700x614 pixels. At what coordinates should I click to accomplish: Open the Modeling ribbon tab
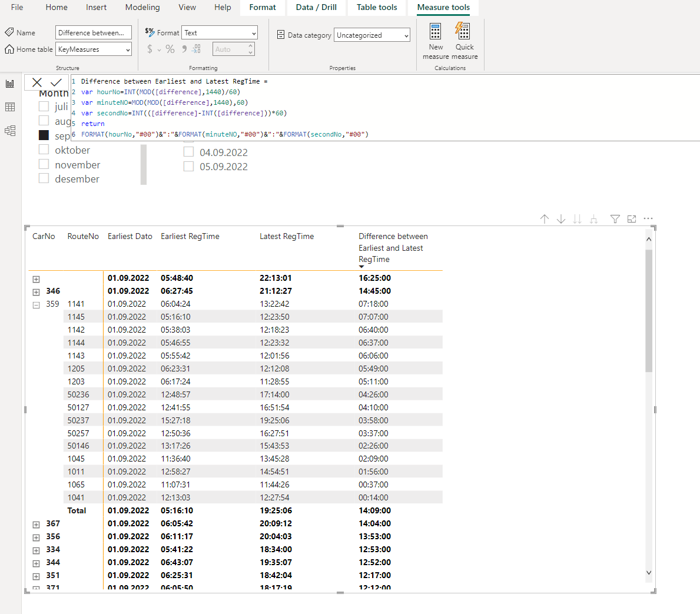(x=142, y=7)
